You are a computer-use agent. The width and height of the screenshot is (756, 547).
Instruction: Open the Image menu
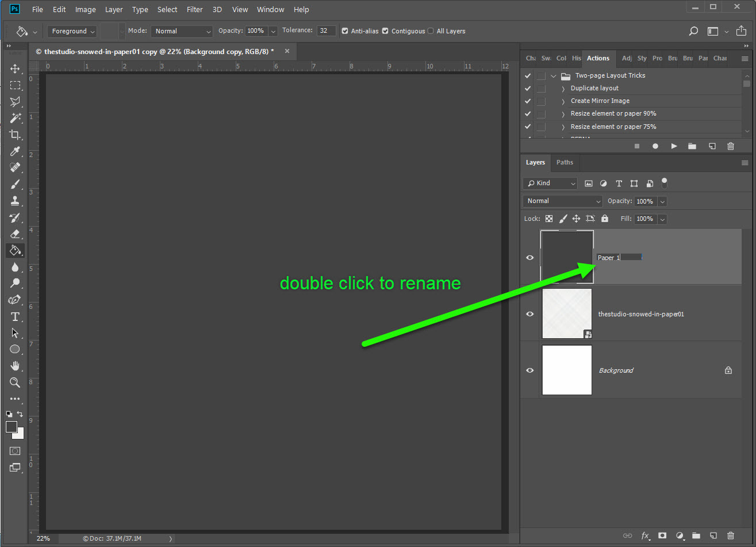point(86,9)
